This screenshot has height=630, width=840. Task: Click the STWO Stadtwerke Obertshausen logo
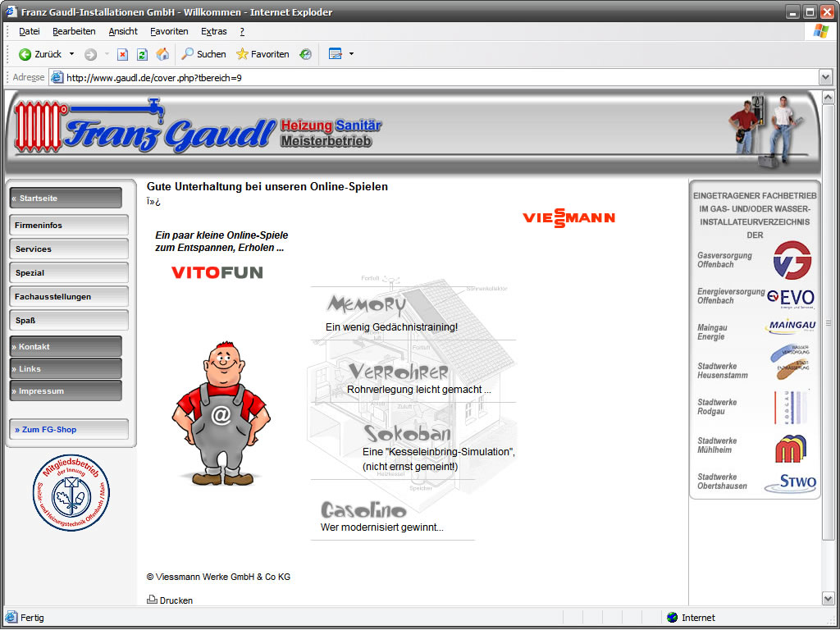point(790,482)
